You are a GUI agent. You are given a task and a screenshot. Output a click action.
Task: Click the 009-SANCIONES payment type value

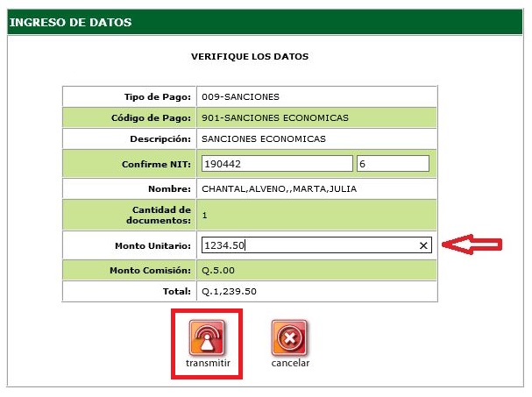click(240, 96)
